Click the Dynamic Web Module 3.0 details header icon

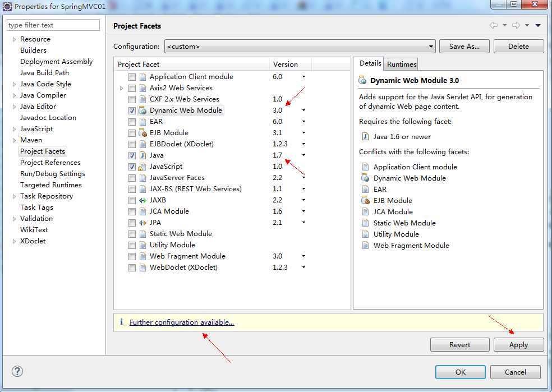362,80
